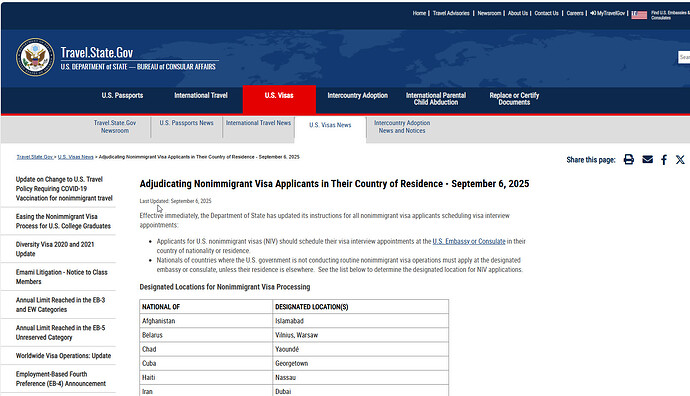This screenshot has height=396, width=690.
Task: Open Contact Us in the top bar
Action: point(547,13)
